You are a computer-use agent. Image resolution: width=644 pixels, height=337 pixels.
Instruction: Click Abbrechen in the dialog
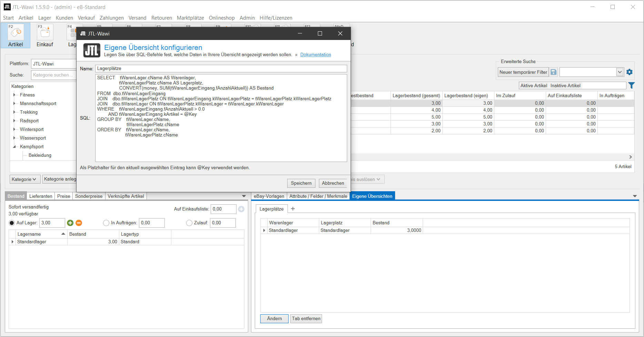(333, 183)
